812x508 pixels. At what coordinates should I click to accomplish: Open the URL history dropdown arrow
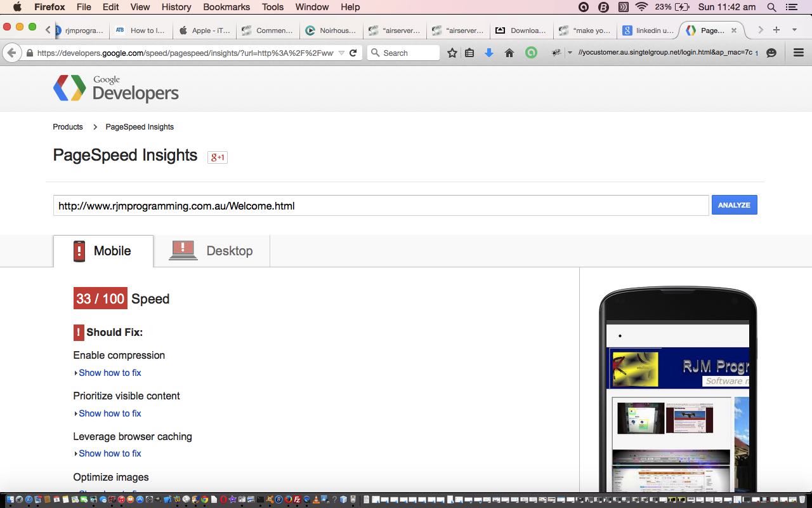click(341, 53)
